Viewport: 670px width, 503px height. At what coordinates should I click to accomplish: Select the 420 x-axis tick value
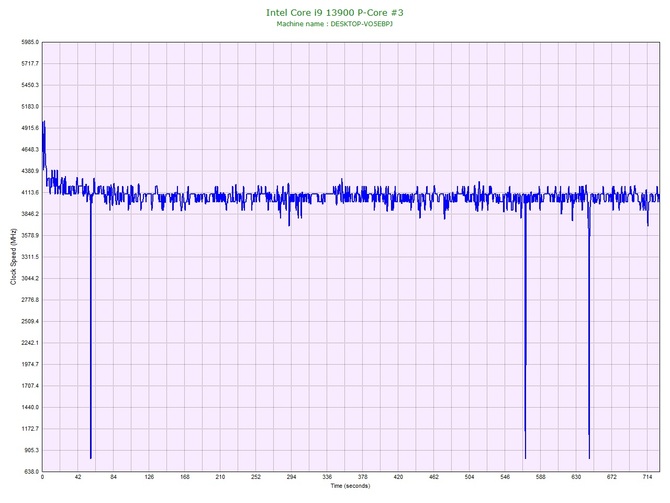tap(398, 477)
